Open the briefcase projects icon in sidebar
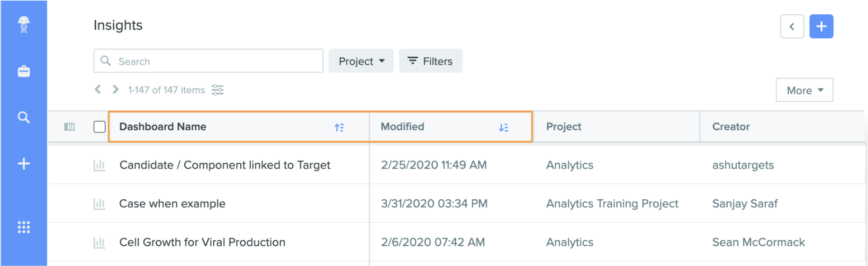 24,71
